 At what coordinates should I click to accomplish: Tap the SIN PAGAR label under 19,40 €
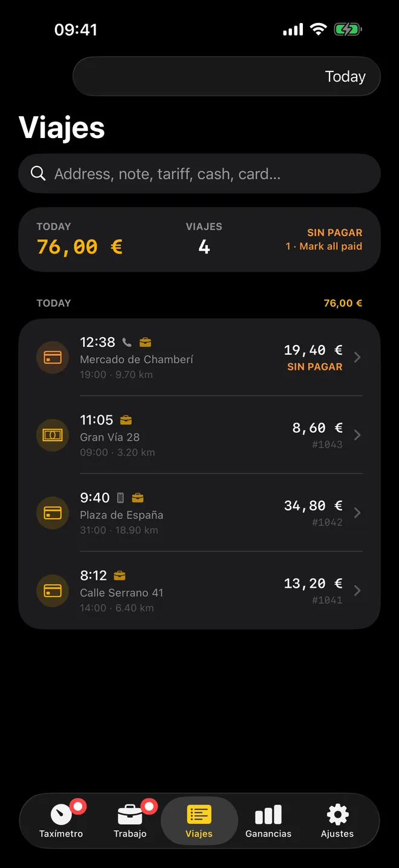coord(315,367)
